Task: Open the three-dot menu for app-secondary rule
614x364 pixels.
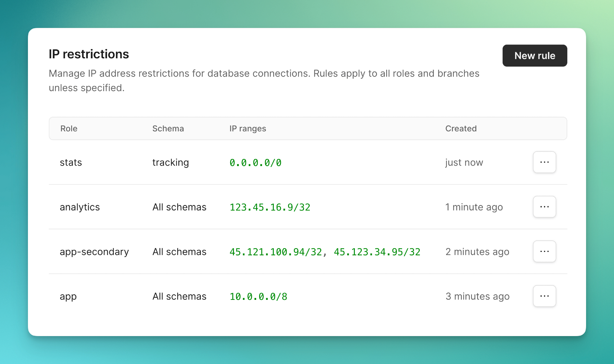Action: coord(544,251)
